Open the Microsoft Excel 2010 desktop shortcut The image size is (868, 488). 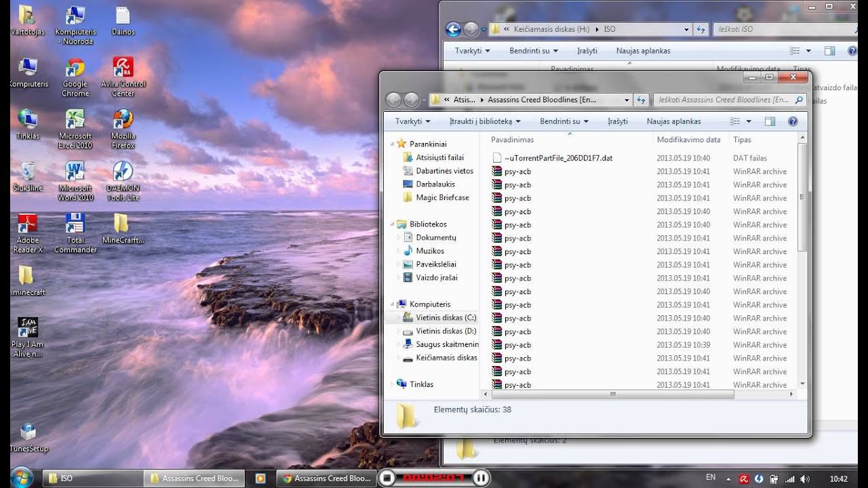tap(75, 129)
